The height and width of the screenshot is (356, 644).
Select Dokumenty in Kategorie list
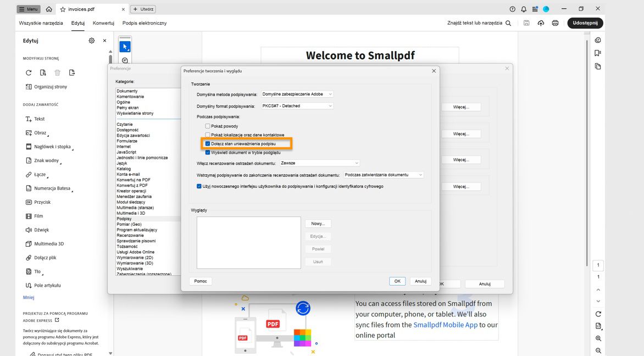(x=127, y=91)
